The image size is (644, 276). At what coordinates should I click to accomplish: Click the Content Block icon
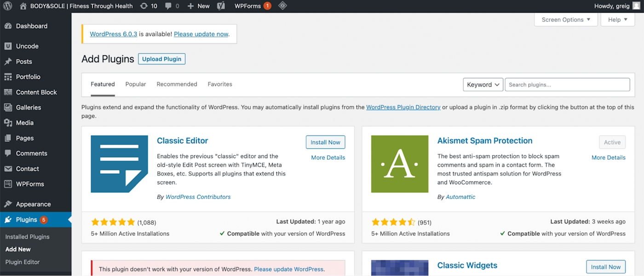pyautogui.click(x=8, y=92)
